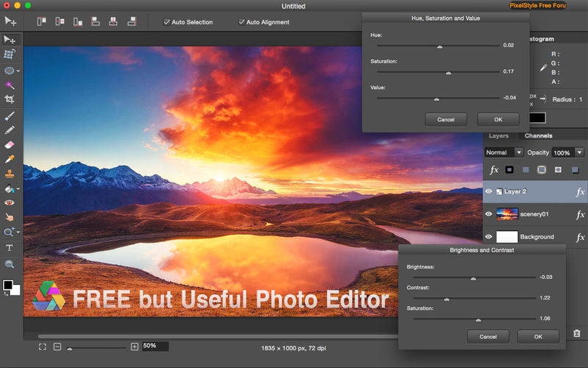Viewport: 588px width, 368px height.
Task: Open the zoom percentage 50% combo box
Action: tap(154, 346)
